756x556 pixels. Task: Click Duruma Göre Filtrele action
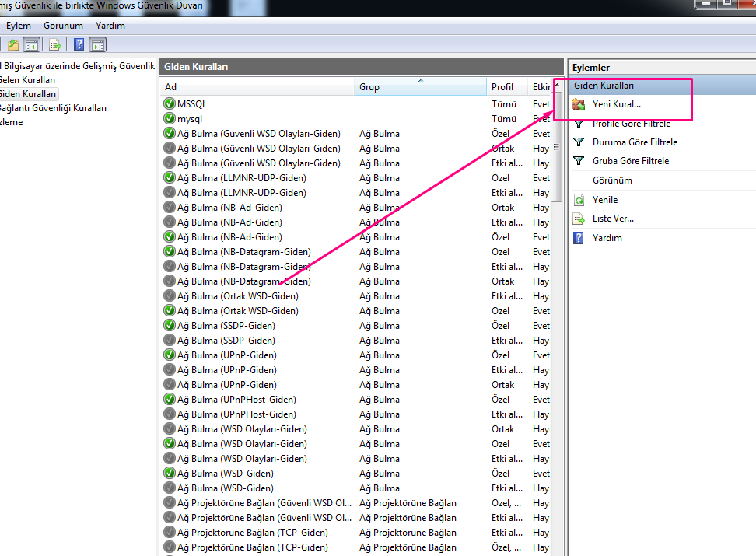635,142
